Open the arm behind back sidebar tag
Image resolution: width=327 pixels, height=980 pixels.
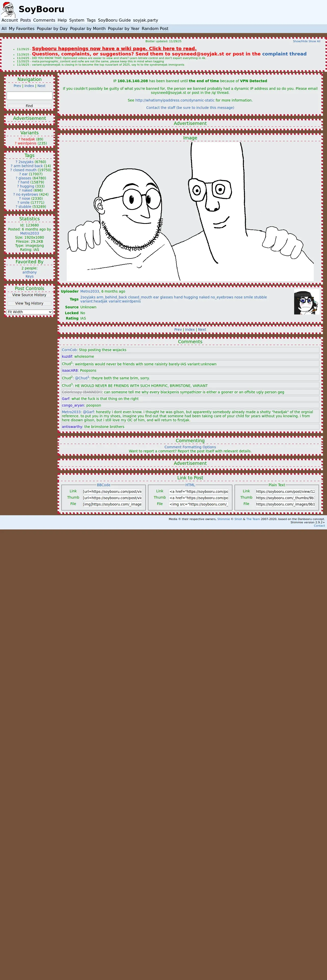28,166
